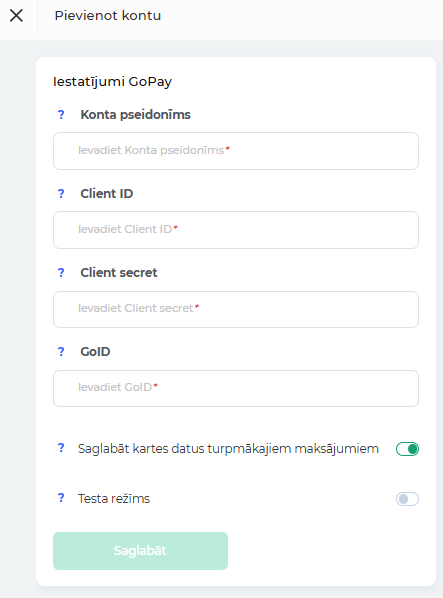Click the help icon next to GoID
The image size is (443, 598).
pyautogui.click(x=61, y=351)
